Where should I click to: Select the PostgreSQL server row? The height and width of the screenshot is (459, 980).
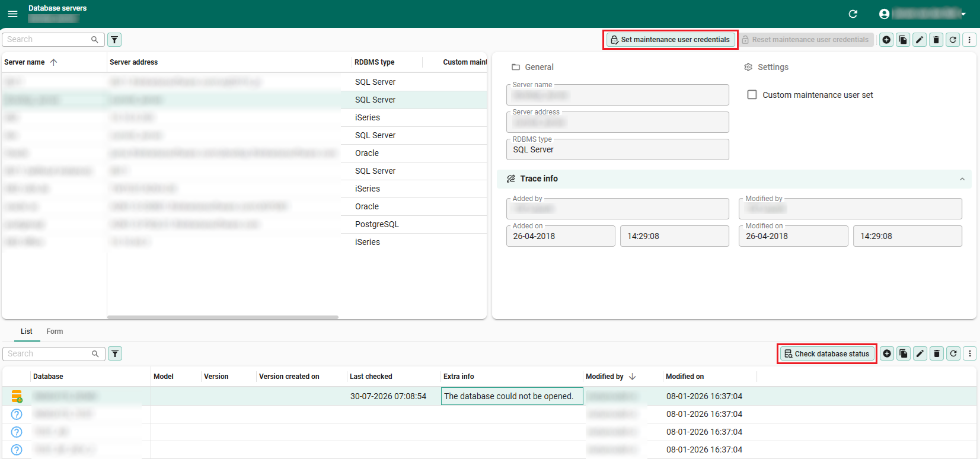pyautogui.click(x=244, y=224)
